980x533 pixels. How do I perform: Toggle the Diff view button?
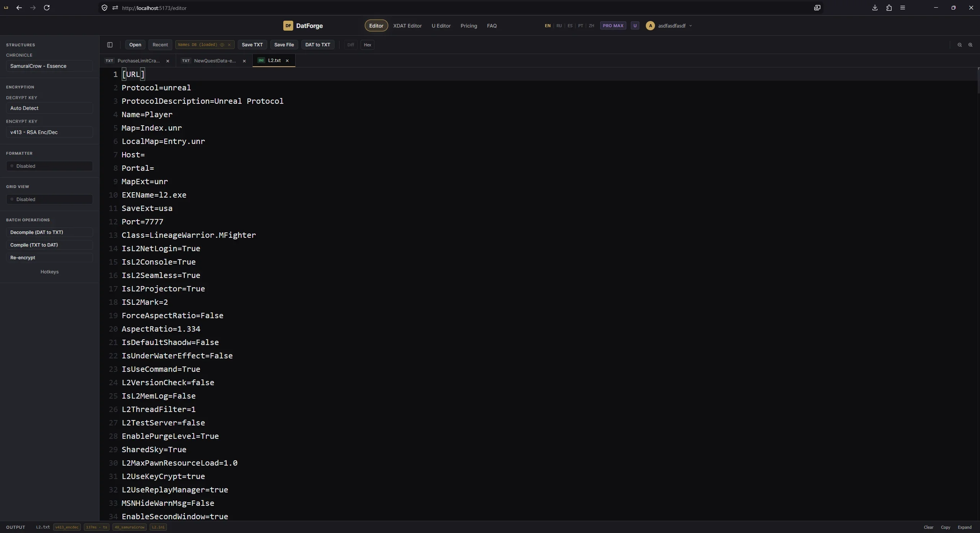point(351,45)
